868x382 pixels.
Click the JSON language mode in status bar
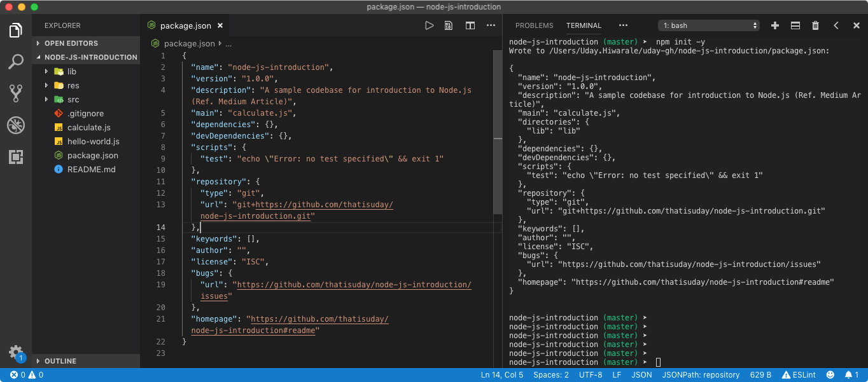coord(641,375)
